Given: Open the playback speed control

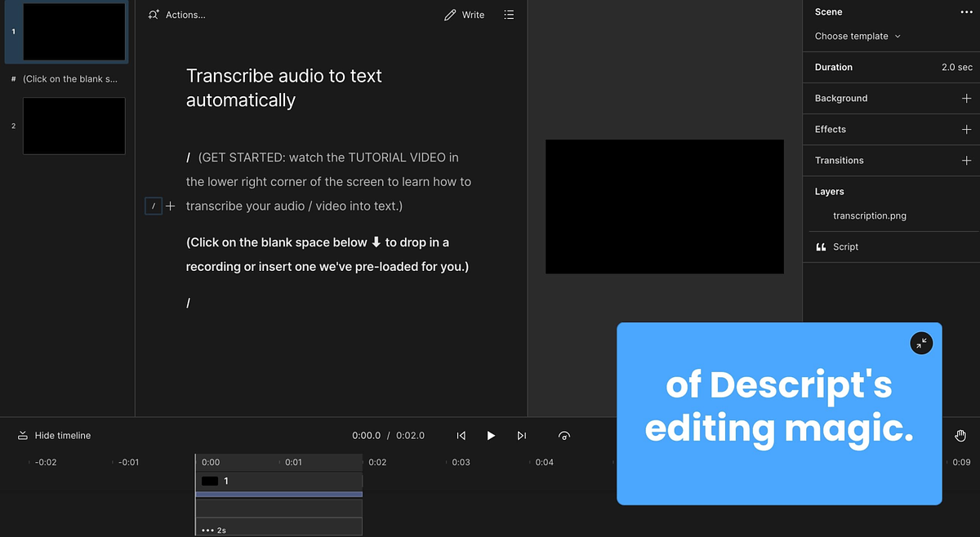Looking at the screenshot, I should [x=563, y=436].
